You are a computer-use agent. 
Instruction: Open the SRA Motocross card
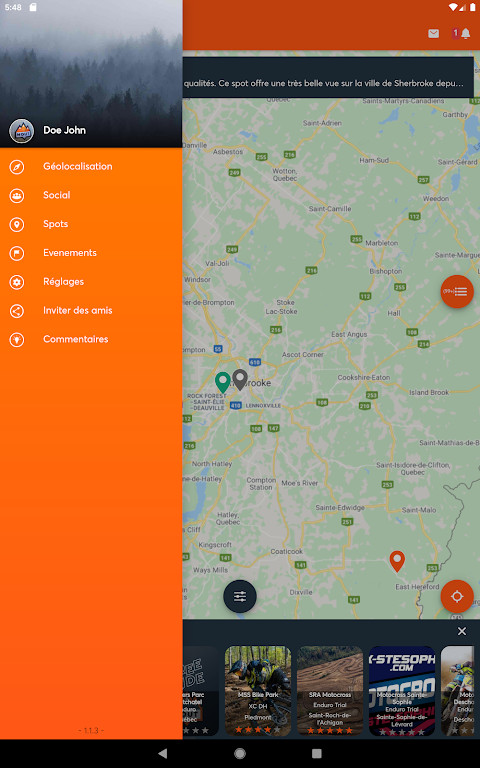(330, 691)
